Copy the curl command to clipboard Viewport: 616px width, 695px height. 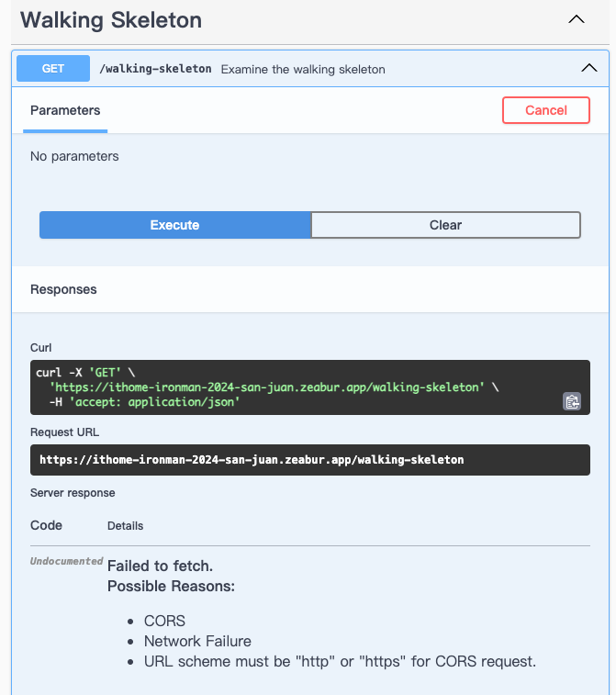[x=572, y=401]
